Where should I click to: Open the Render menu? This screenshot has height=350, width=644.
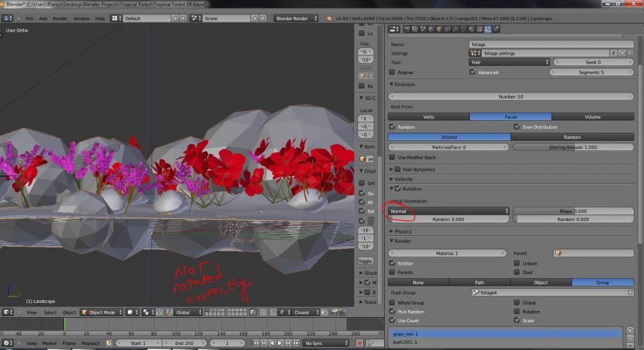tap(60, 18)
